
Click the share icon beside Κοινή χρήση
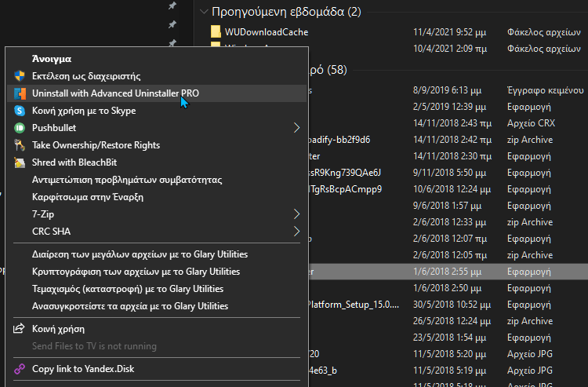20,329
